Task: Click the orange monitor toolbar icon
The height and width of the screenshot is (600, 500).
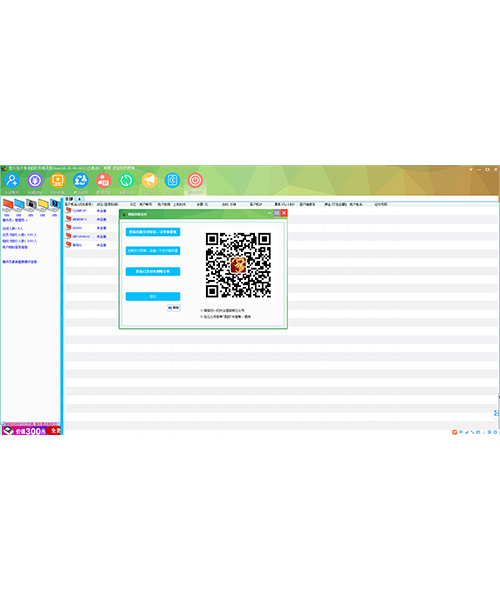Action: tap(58, 180)
